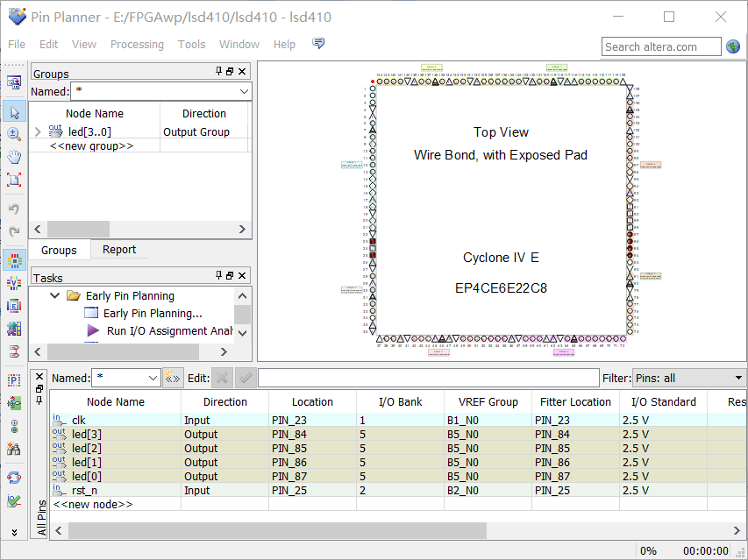
Task: Click Early Pin Planning... task
Action: (153, 313)
